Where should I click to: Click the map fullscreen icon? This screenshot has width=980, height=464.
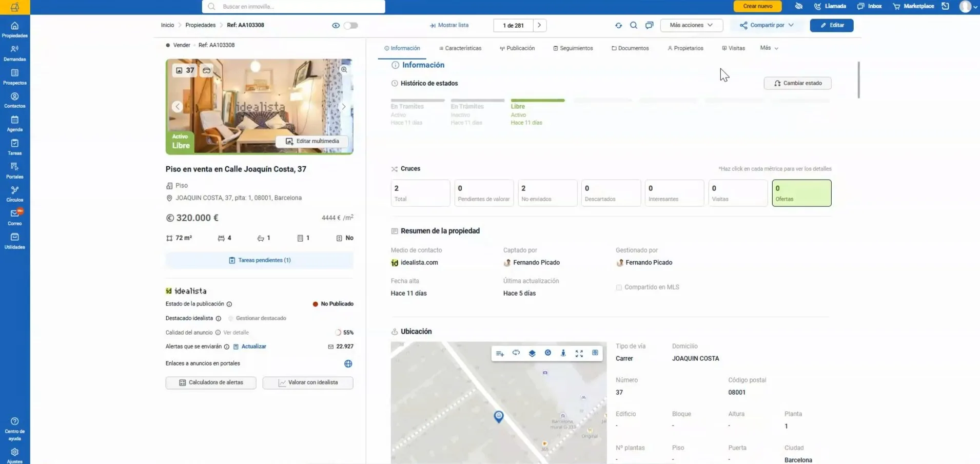pyautogui.click(x=579, y=353)
